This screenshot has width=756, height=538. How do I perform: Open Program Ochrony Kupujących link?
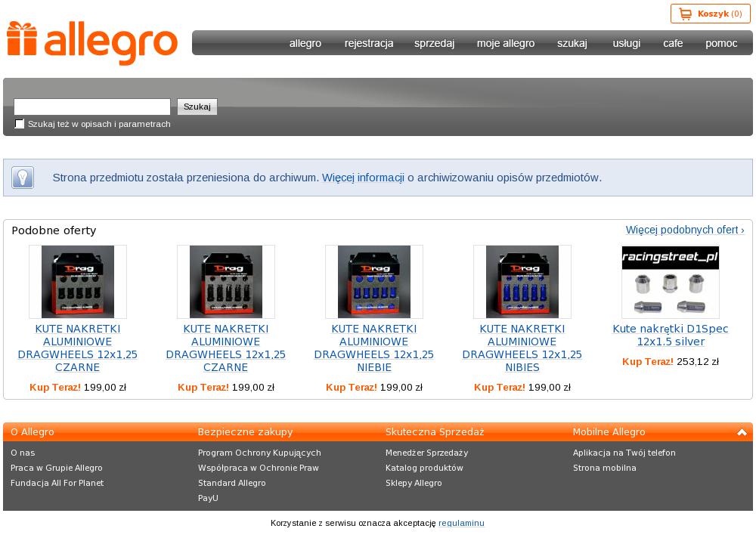click(259, 453)
